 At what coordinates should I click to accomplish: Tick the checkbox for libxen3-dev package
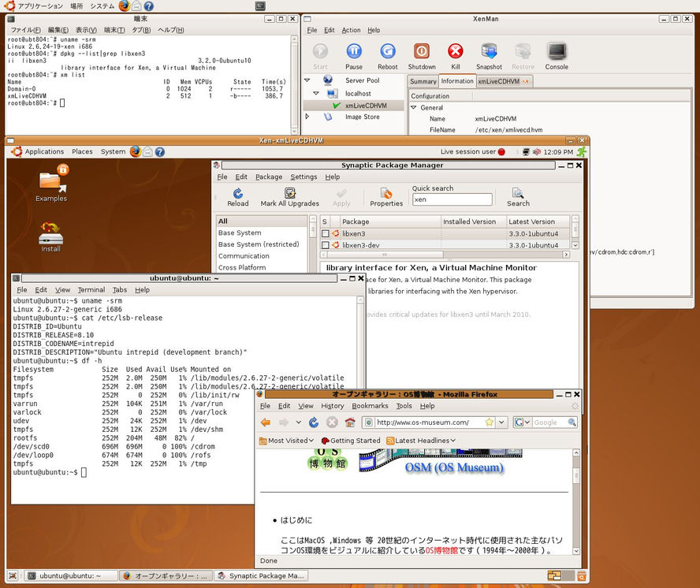tap(325, 245)
